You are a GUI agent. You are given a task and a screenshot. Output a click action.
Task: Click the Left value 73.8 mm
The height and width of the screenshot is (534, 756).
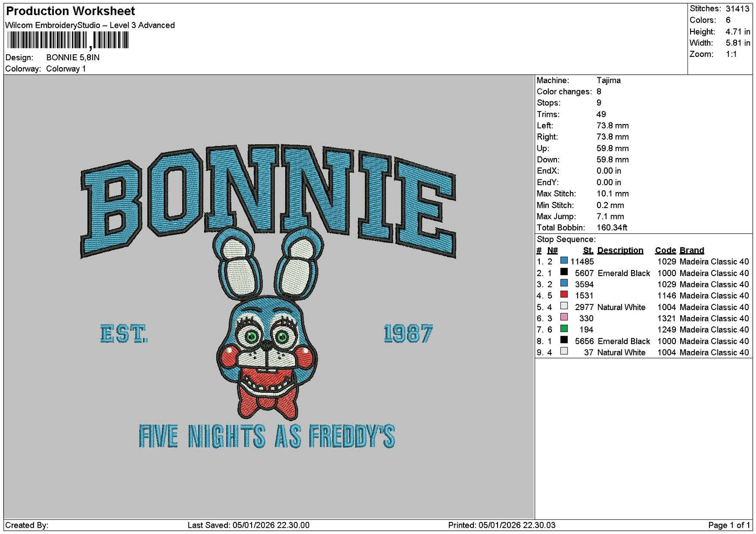[x=613, y=126]
